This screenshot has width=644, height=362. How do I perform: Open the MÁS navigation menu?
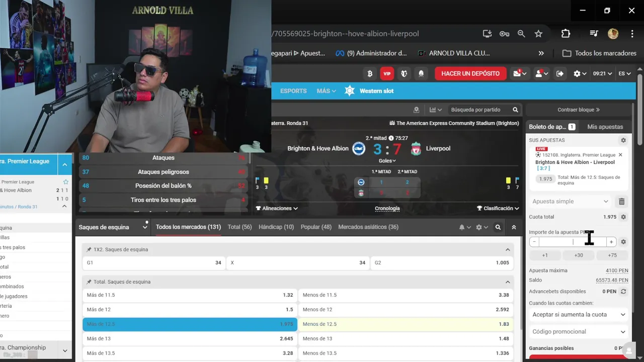[x=327, y=91]
